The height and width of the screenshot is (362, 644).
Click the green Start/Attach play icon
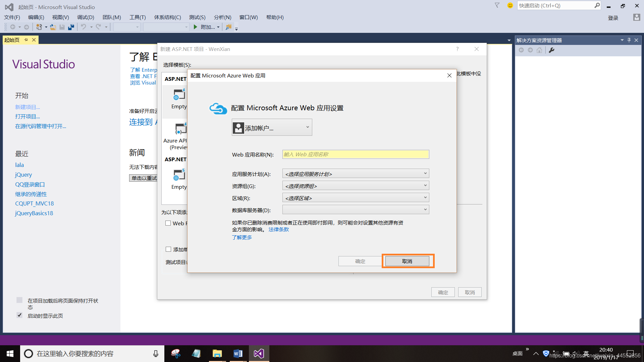tap(196, 27)
